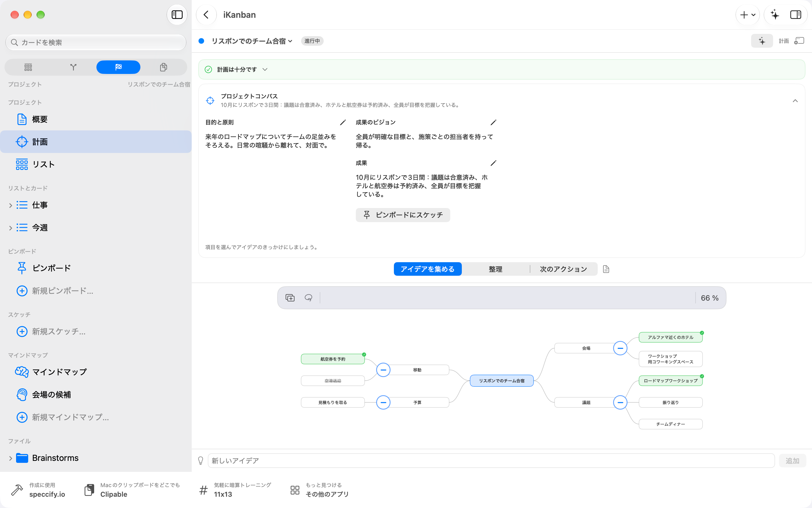Open 概要 in the sidebar
This screenshot has height=508, width=812.
pyautogui.click(x=96, y=119)
